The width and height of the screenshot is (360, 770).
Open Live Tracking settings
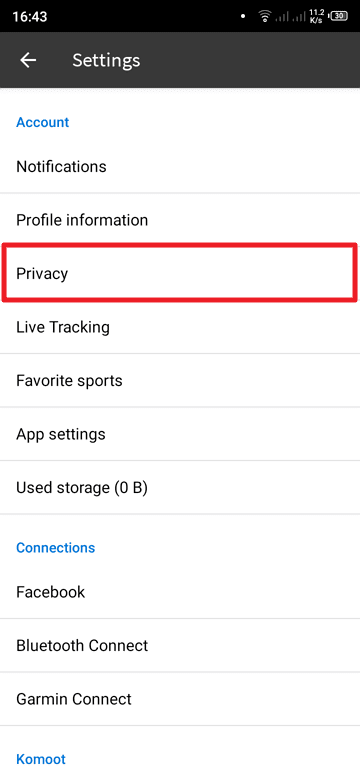180,327
